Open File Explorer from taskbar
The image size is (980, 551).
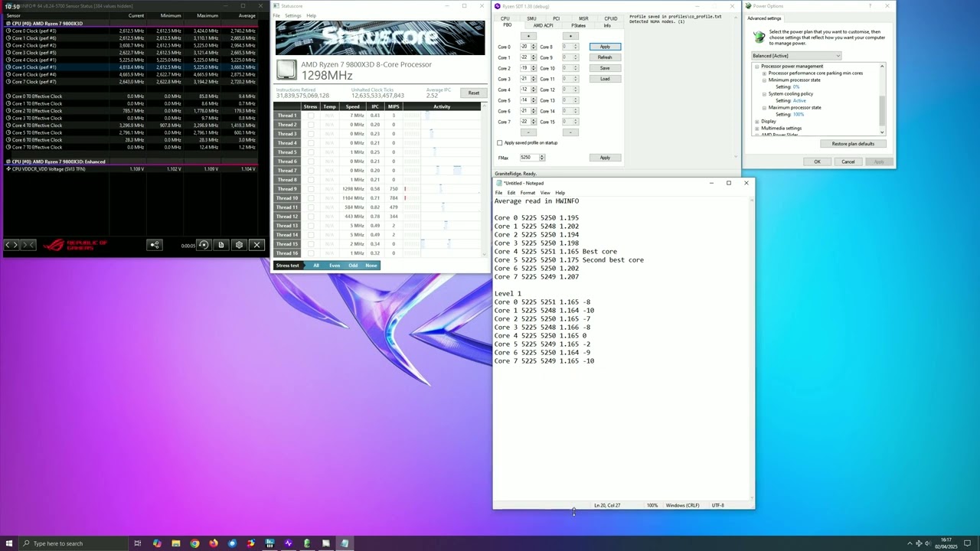(x=175, y=543)
